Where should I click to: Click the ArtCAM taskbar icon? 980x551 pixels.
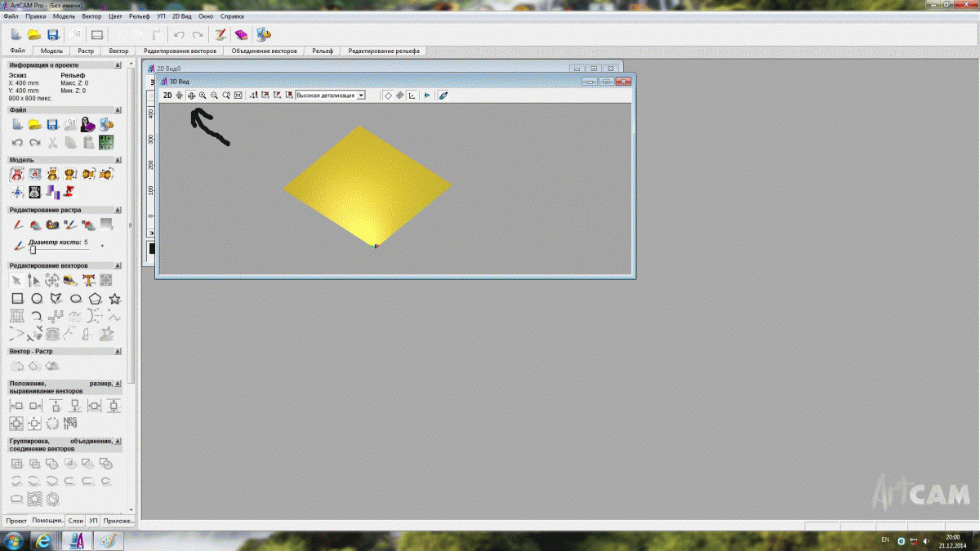click(77, 541)
